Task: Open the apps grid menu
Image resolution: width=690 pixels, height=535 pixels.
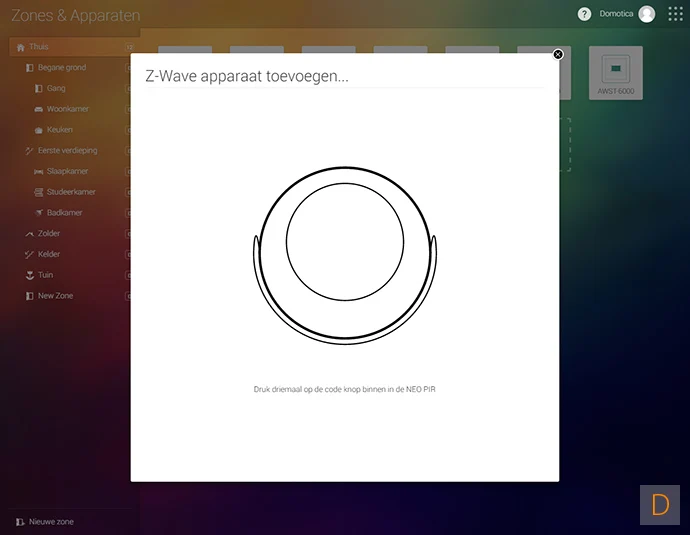Action: coord(675,14)
